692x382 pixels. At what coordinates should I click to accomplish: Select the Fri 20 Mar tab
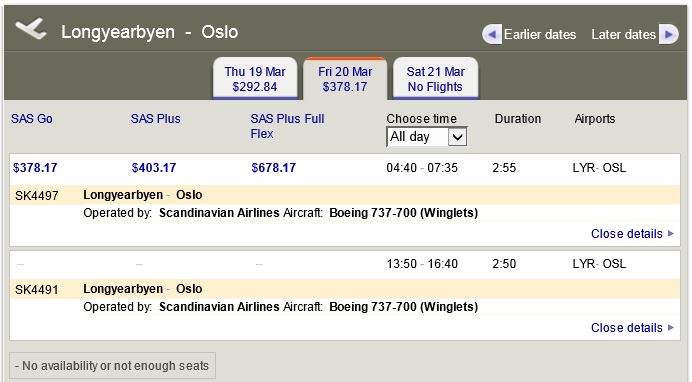tap(345, 78)
